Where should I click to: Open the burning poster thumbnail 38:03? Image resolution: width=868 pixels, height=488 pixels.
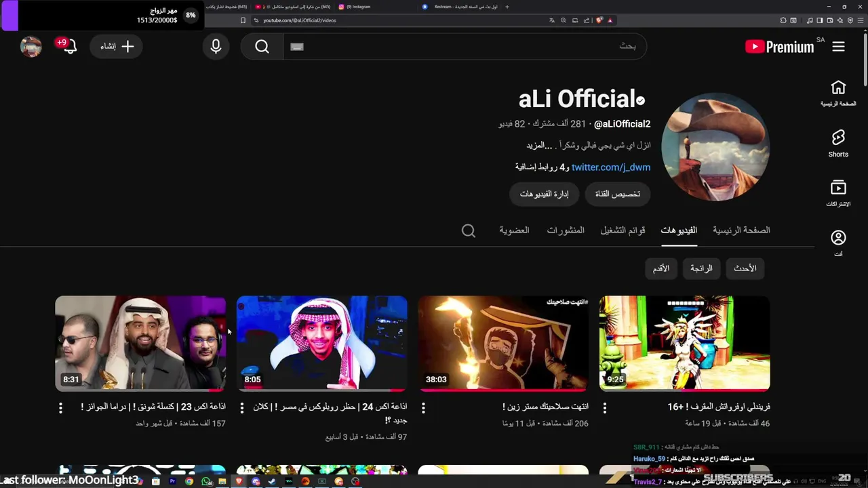click(503, 344)
